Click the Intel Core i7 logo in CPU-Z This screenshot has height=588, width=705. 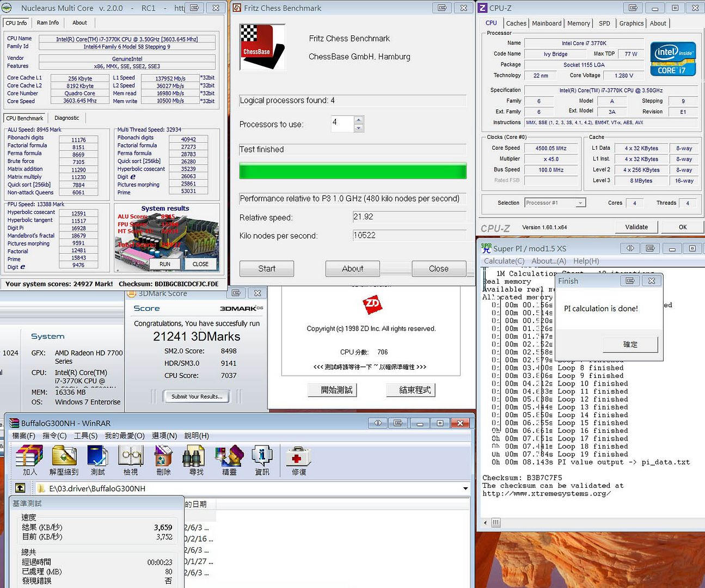click(x=673, y=58)
